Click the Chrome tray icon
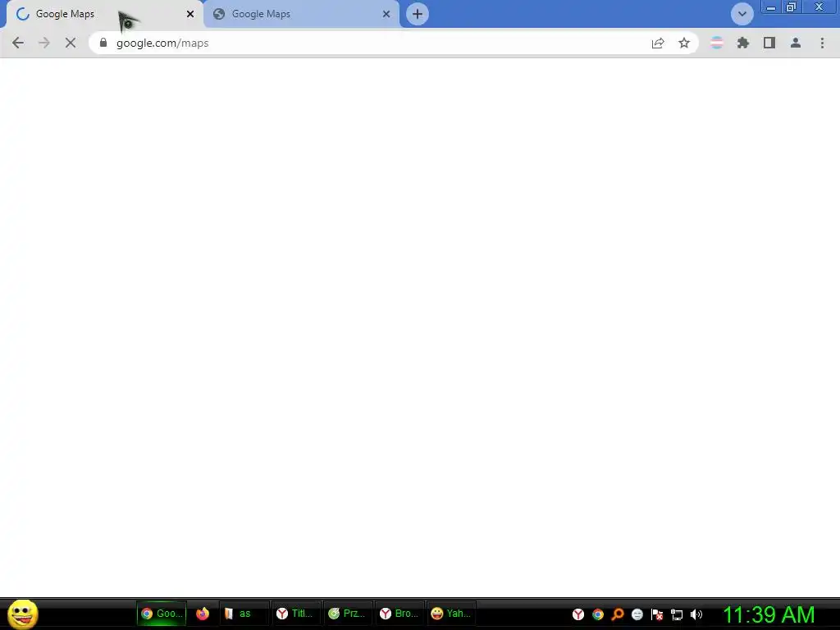The width and height of the screenshot is (840, 630). coord(598,614)
